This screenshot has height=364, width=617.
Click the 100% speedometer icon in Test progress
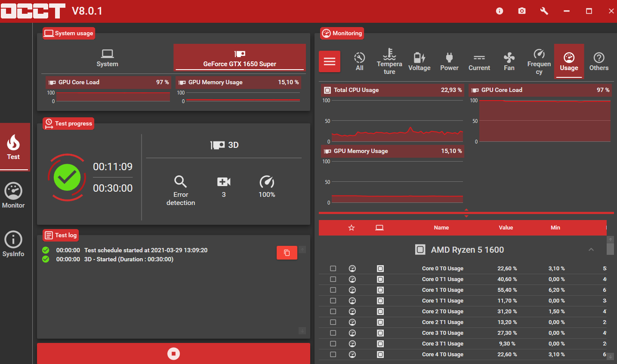pos(267,182)
